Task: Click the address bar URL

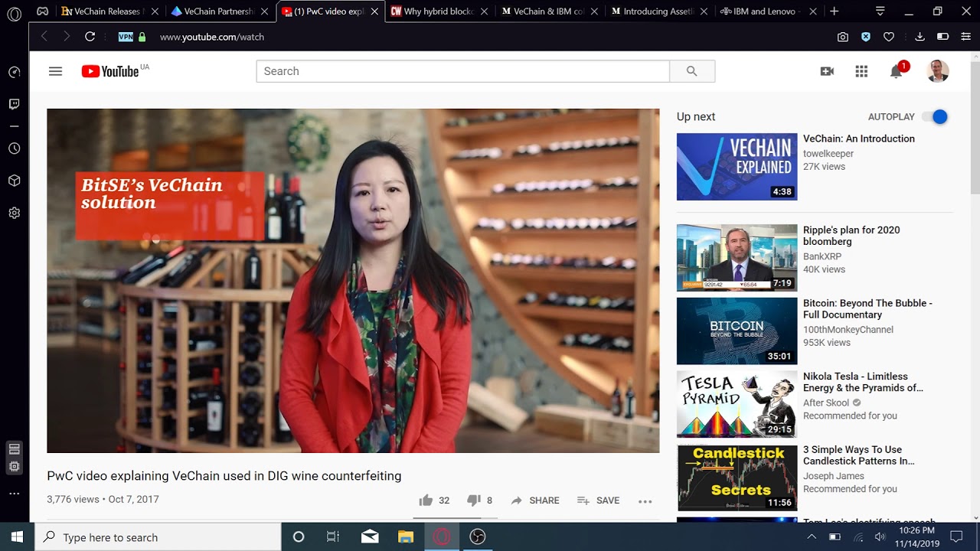Action: coord(212,37)
